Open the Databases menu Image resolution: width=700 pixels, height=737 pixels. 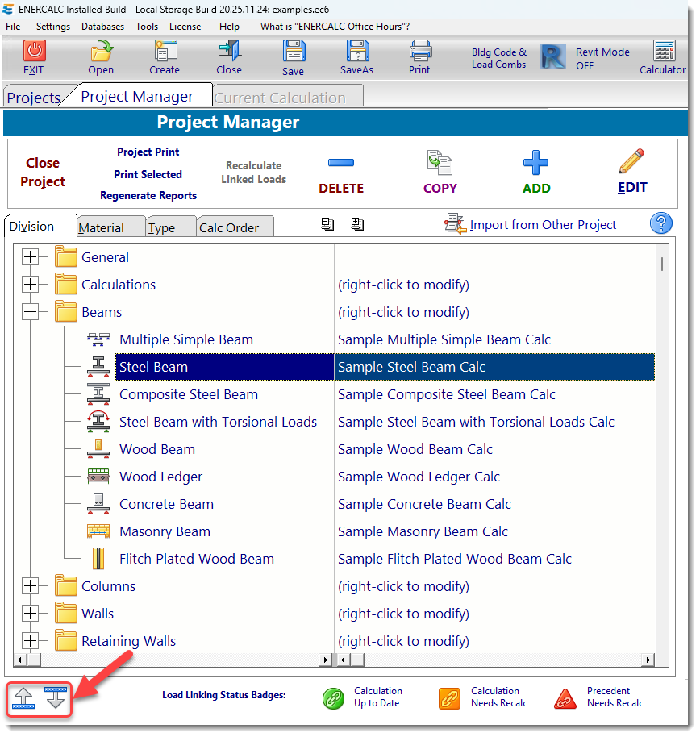102,27
